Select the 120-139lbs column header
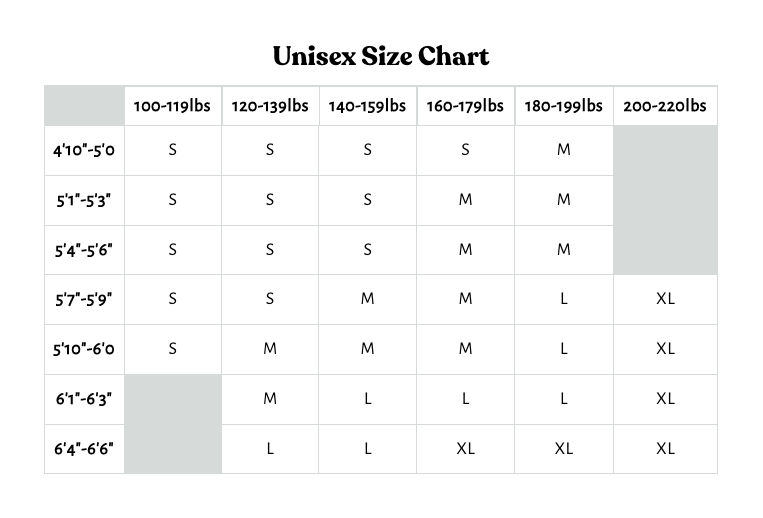The width and height of the screenshot is (763, 518). [x=270, y=106]
